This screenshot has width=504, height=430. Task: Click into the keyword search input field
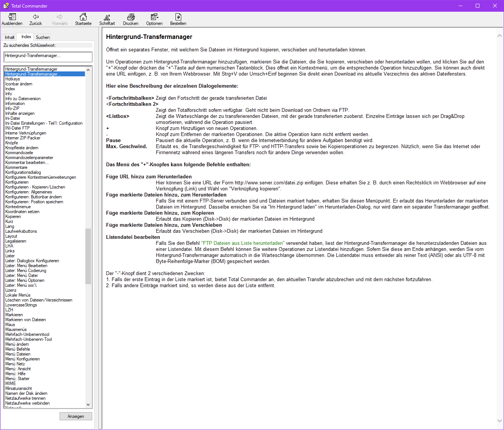[x=48, y=57]
